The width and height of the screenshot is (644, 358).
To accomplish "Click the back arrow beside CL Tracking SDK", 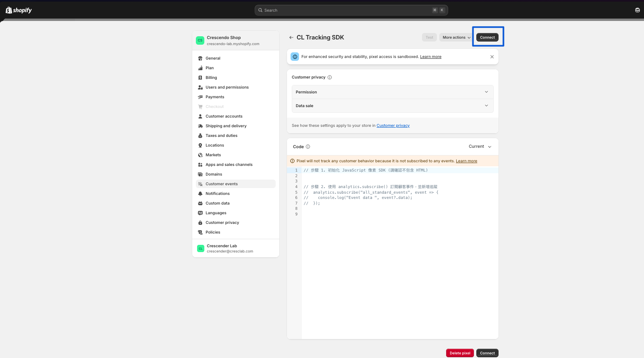I will tap(291, 37).
